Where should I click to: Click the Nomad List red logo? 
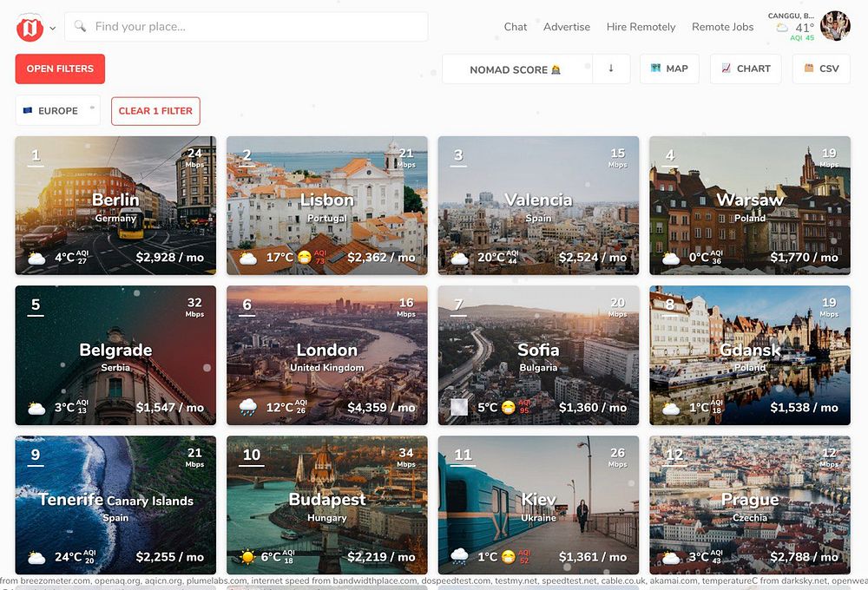click(x=30, y=27)
